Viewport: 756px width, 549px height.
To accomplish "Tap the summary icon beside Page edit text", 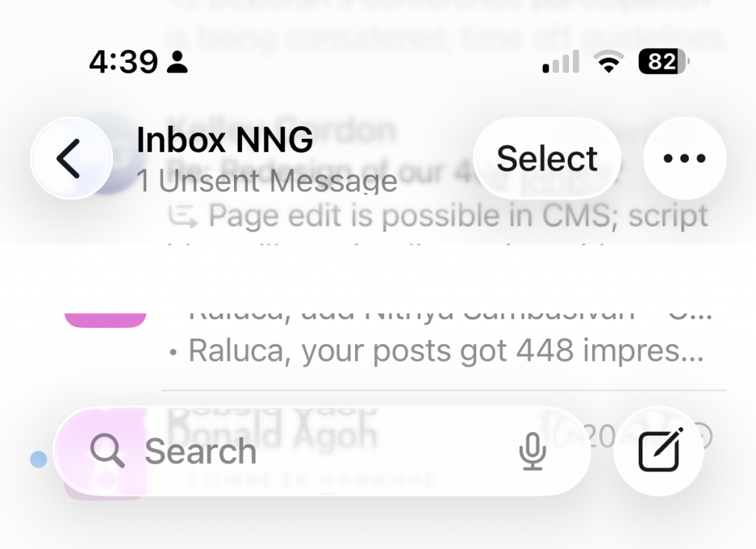I will (x=183, y=216).
